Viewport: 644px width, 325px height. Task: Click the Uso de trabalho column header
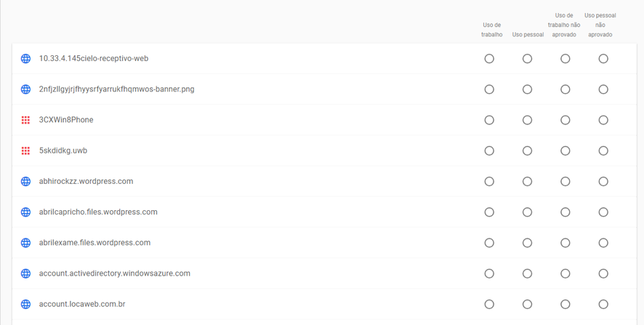pyautogui.click(x=491, y=30)
